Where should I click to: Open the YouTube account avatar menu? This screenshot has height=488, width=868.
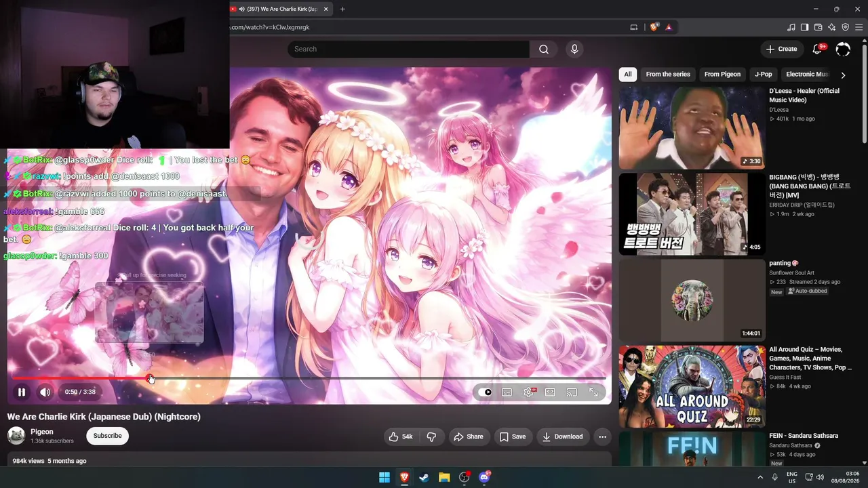843,49
